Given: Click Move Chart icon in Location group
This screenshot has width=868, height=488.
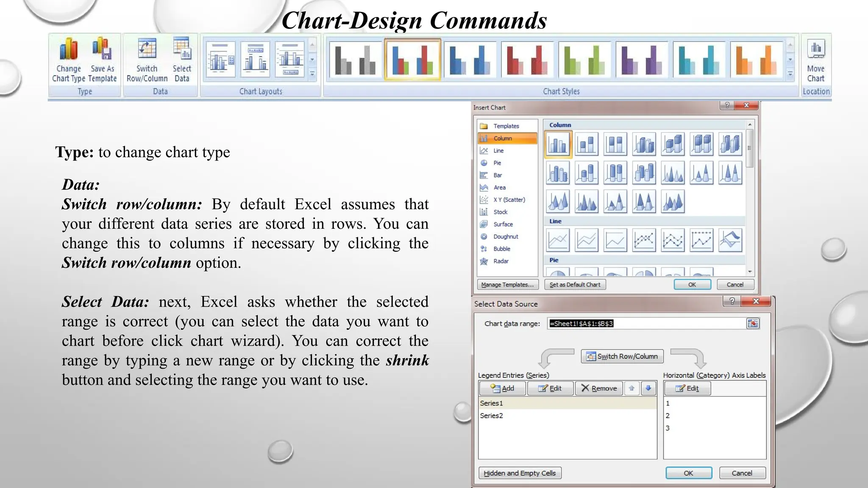Looking at the screenshot, I should tap(815, 60).
